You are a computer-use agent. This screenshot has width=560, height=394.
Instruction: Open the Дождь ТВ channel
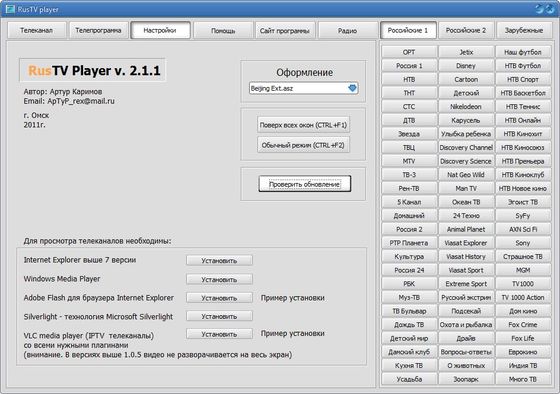click(x=409, y=325)
